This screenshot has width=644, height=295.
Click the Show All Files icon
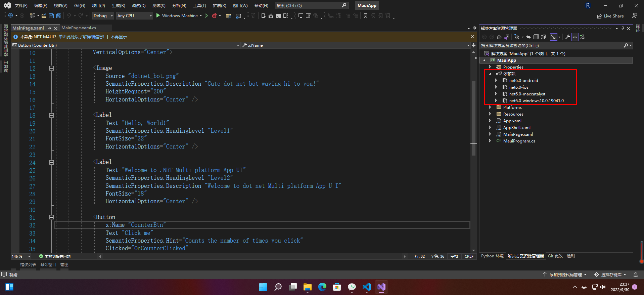click(543, 37)
